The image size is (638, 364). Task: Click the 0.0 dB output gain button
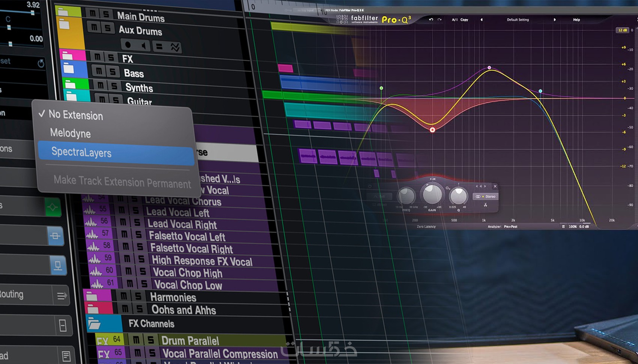[x=584, y=227]
